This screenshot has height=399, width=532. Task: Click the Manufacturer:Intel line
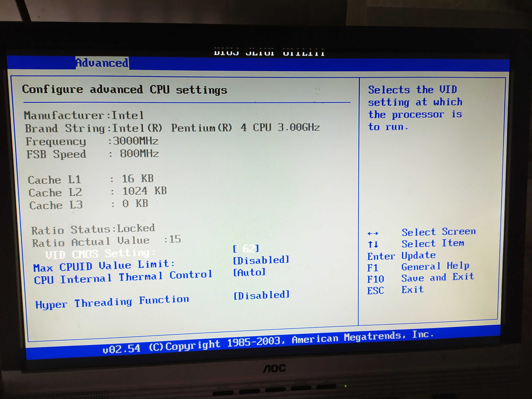pos(84,115)
